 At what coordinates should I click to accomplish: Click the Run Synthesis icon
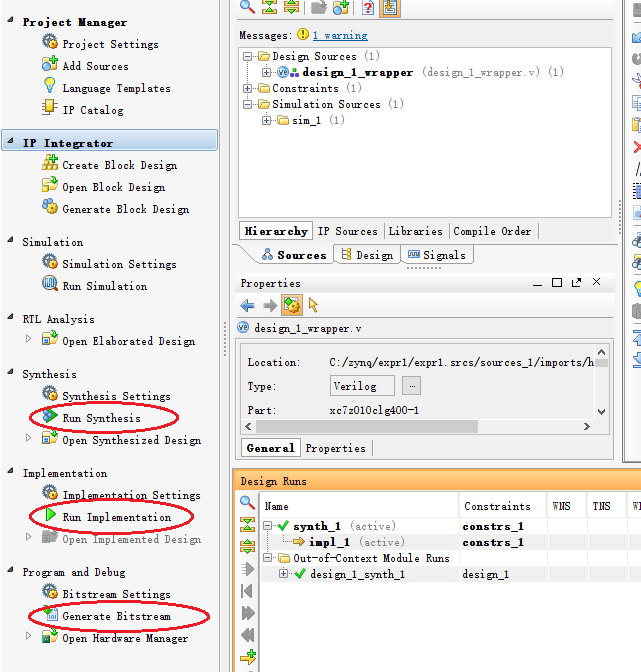49,417
